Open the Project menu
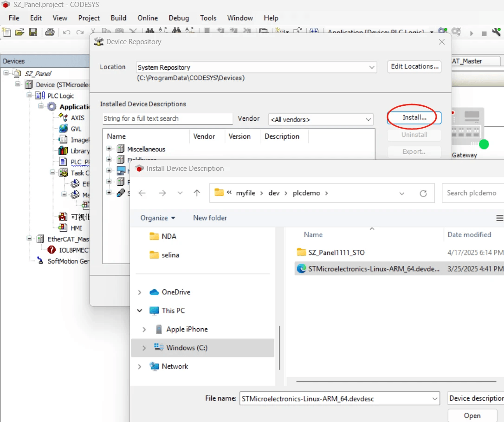The width and height of the screenshot is (504, 422). pos(89,18)
